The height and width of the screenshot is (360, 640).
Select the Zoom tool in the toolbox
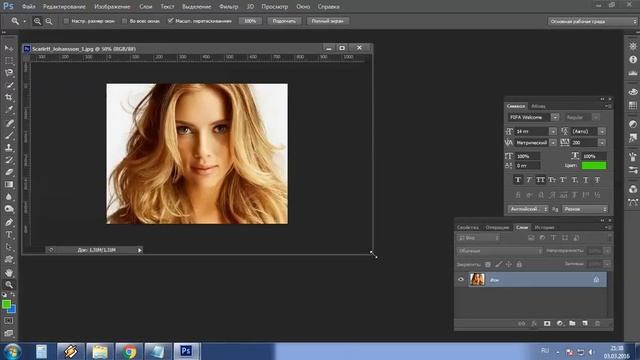(x=9, y=285)
